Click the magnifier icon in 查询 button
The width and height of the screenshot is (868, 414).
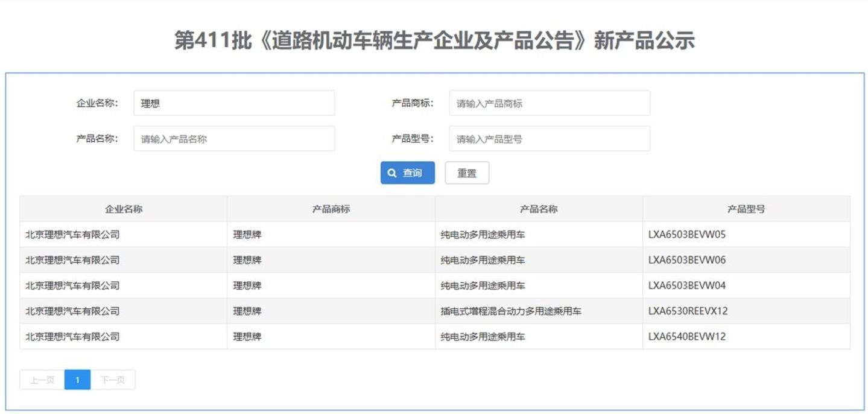[x=392, y=173]
